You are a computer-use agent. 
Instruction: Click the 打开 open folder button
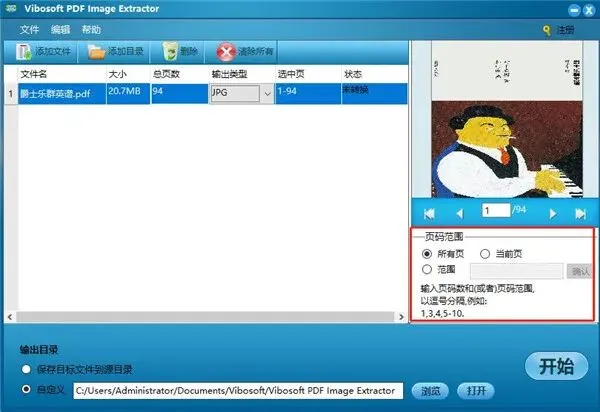coord(476,391)
